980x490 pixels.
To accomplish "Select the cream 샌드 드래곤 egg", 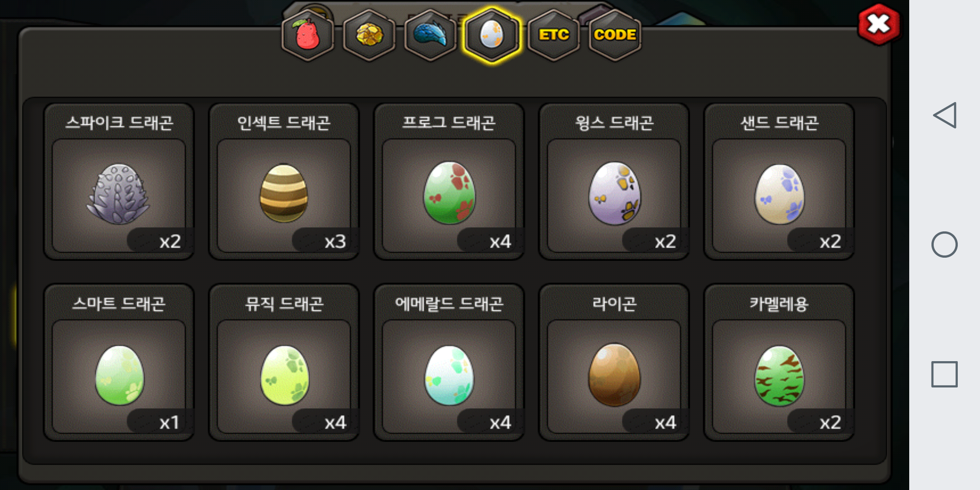I will 779,181.
